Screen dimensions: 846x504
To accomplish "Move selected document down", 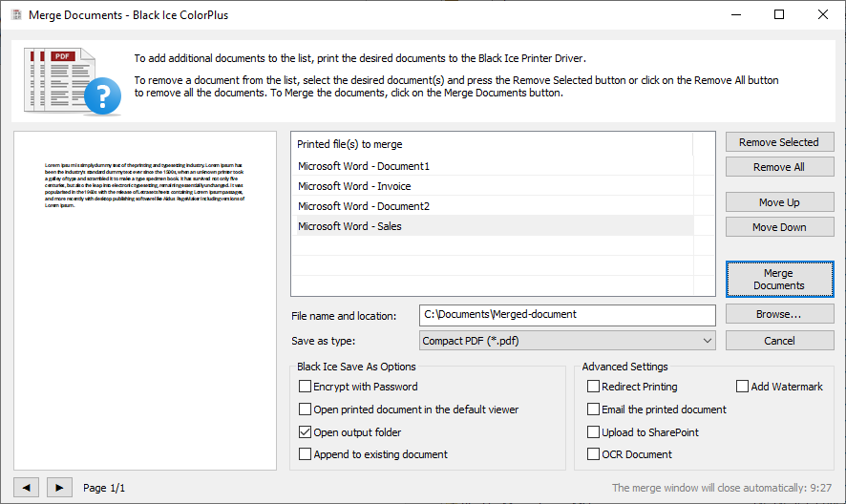I will click(x=779, y=227).
